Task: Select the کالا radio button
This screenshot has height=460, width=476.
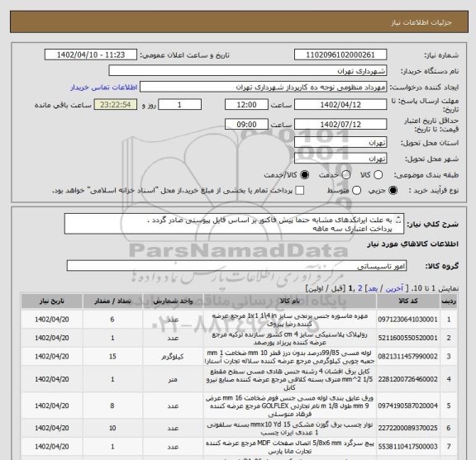Action: (x=378, y=175)
